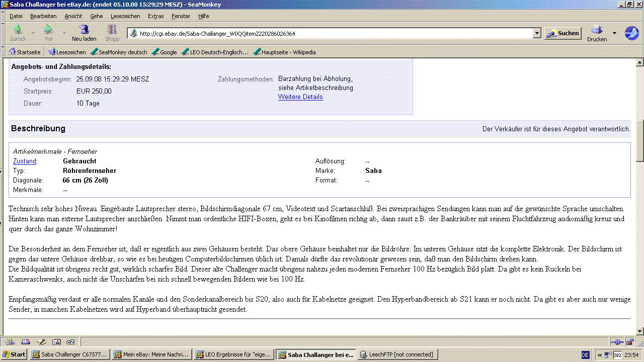Viewport: 644px width, 362px height.
Task: Switch to LeechFTP taskbar window
Action: (x=398, y=354)
